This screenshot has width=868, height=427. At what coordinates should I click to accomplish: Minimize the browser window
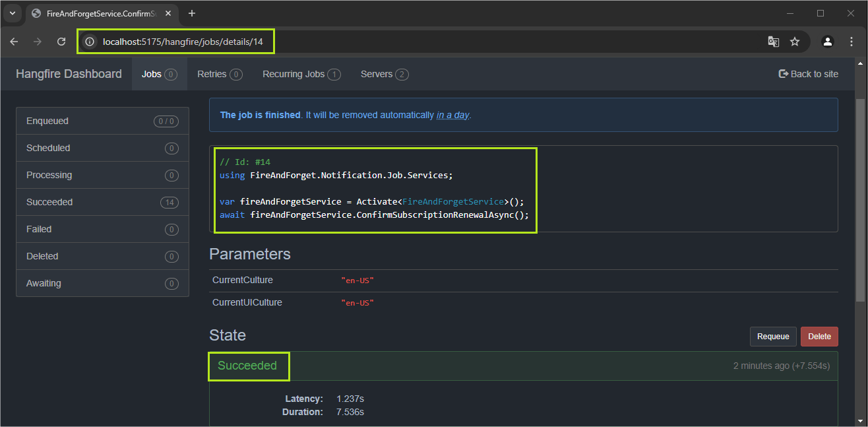click(x=791, y=13)
